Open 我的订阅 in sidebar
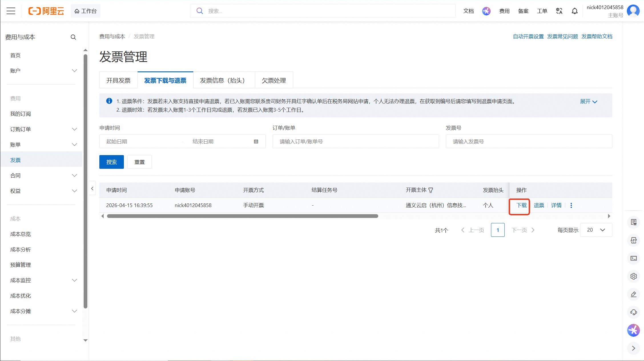 click(21, 114)
